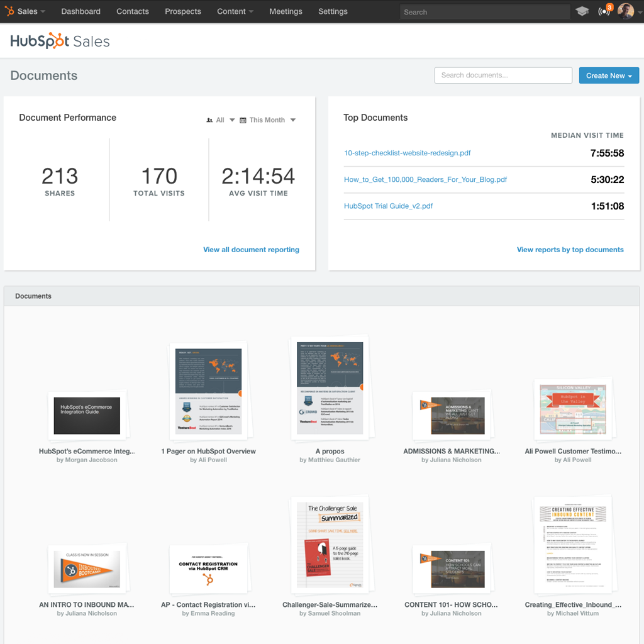Click the 1:51:08 median visit time value
Screen dimensions: 644x644
pos(608,206)
